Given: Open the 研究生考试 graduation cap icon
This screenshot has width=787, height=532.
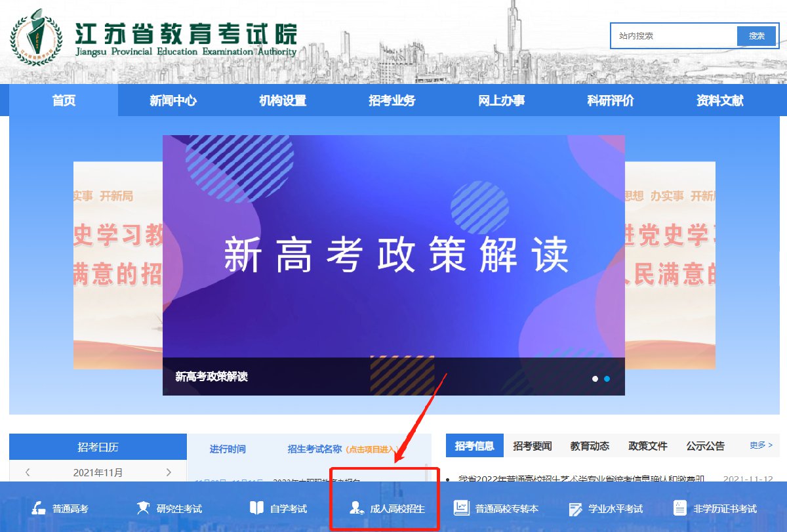Looking at the screenshot, I should tap(142, 508).
